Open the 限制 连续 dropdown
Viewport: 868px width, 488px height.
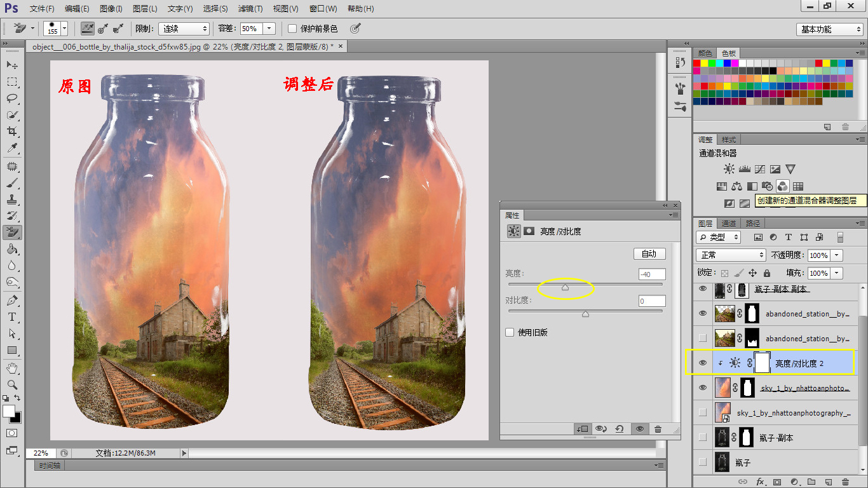184,29
